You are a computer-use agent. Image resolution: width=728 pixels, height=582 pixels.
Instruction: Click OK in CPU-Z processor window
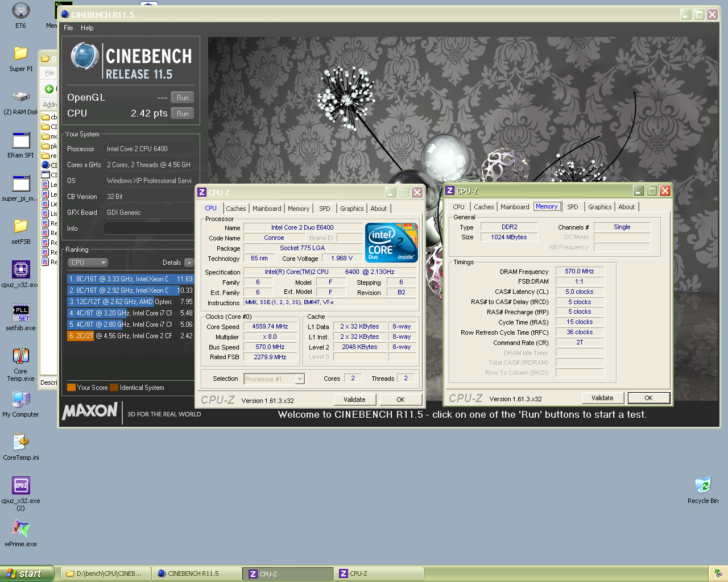coord(400,400)
